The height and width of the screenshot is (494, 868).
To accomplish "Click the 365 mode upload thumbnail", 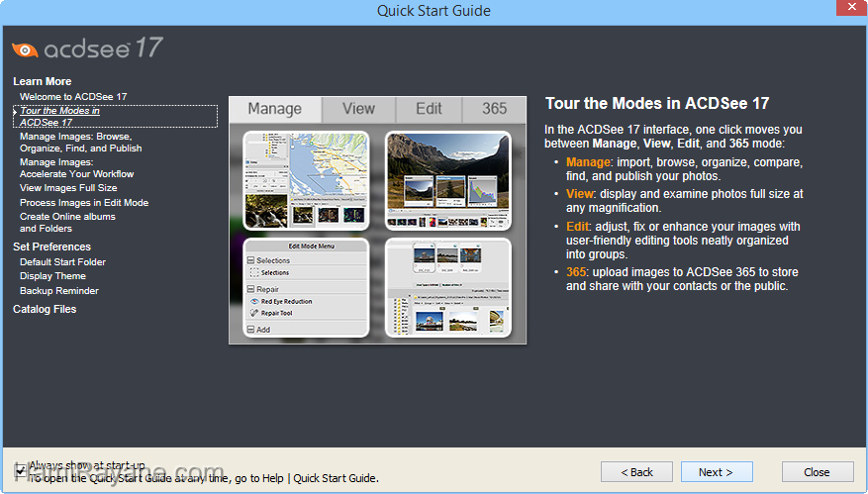I will pos(447,287).
